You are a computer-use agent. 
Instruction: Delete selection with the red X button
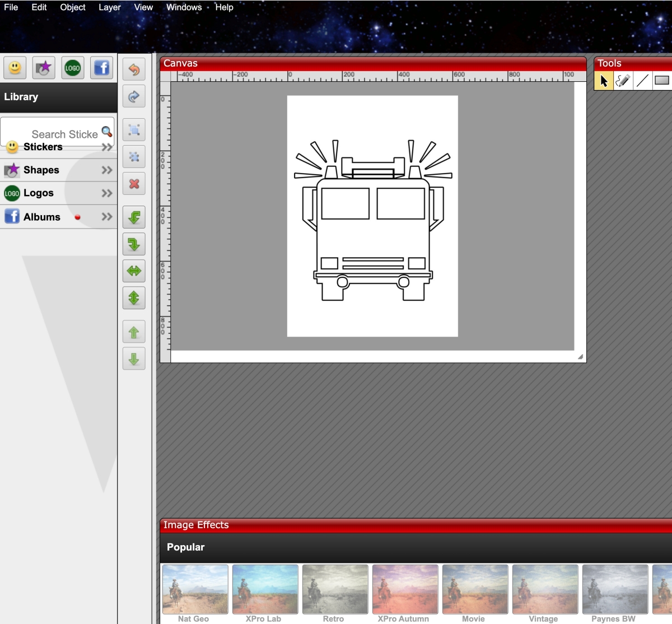pyautogui.click(x=134, y=184)
